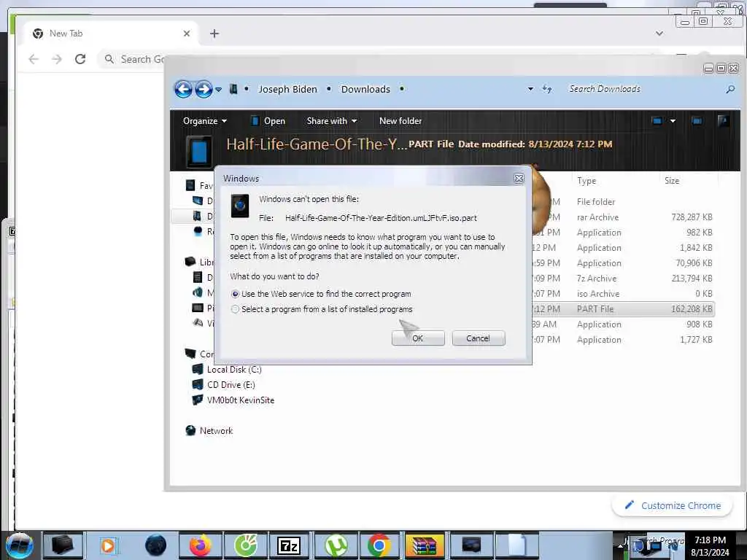The image size is (747, 560).
Task: Select the iso Archive row
Action: click(x=623, y=294)
